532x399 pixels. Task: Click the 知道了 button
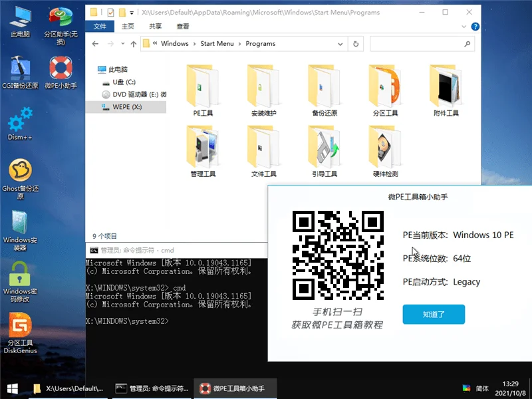pos(434,315)
